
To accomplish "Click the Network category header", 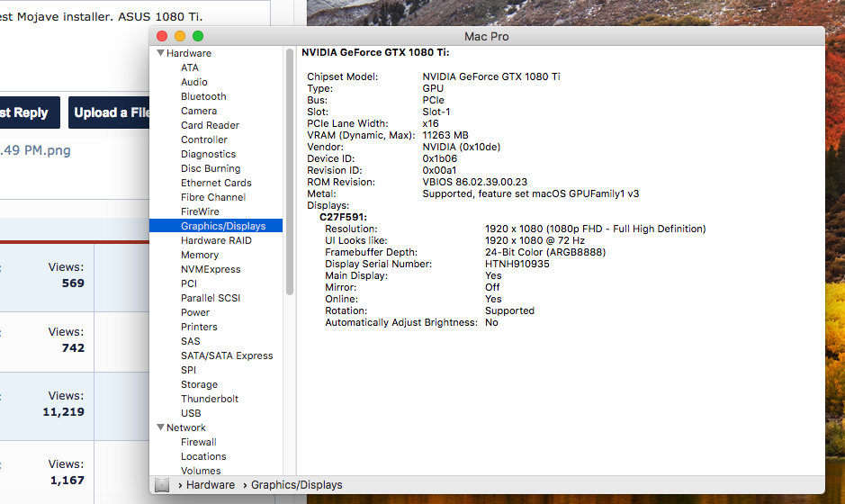I will [x=186, y=427].
